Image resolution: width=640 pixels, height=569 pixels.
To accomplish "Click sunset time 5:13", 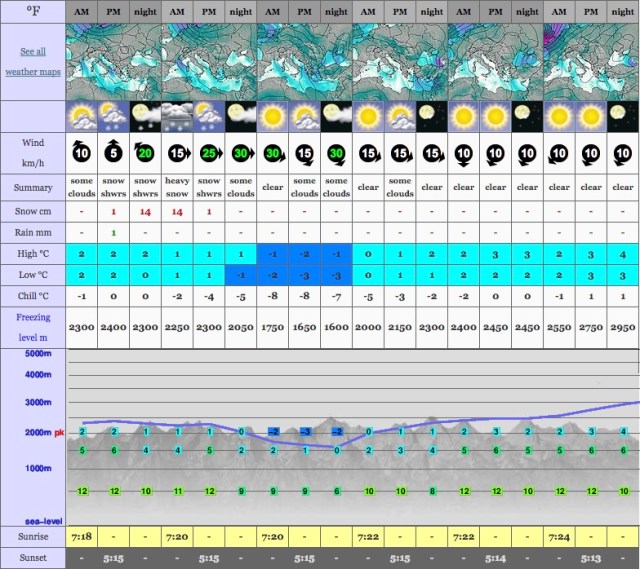I will click(591, 558).
